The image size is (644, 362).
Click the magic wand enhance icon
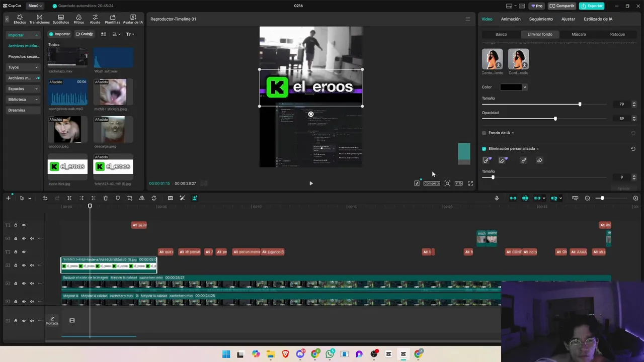coord(182,198)
